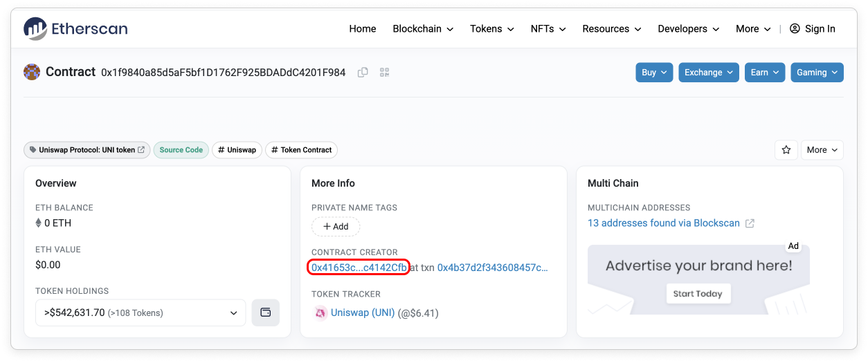Click the contract identicon avatar

(x=32, y=72)
